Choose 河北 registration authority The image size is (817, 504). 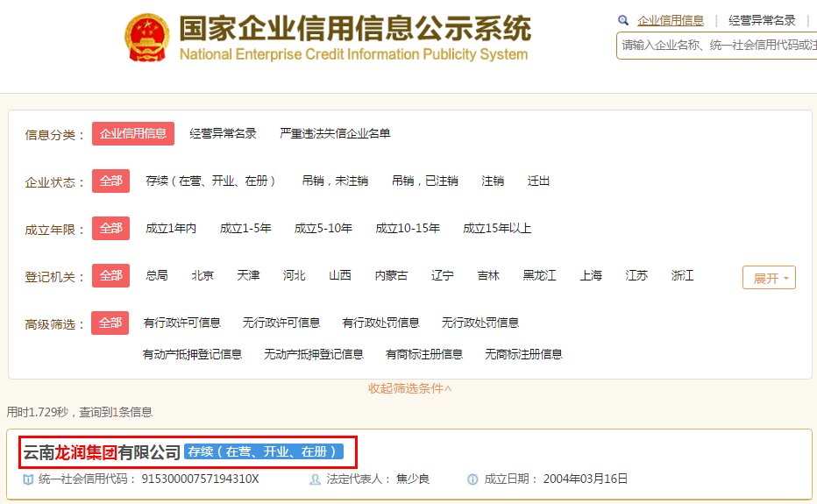click(294, 275)
